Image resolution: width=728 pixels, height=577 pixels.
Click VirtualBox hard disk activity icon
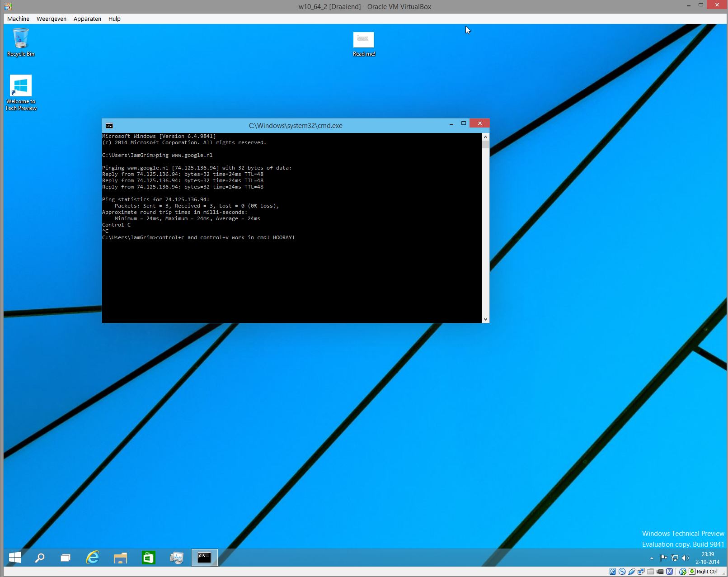coord(612,572)
